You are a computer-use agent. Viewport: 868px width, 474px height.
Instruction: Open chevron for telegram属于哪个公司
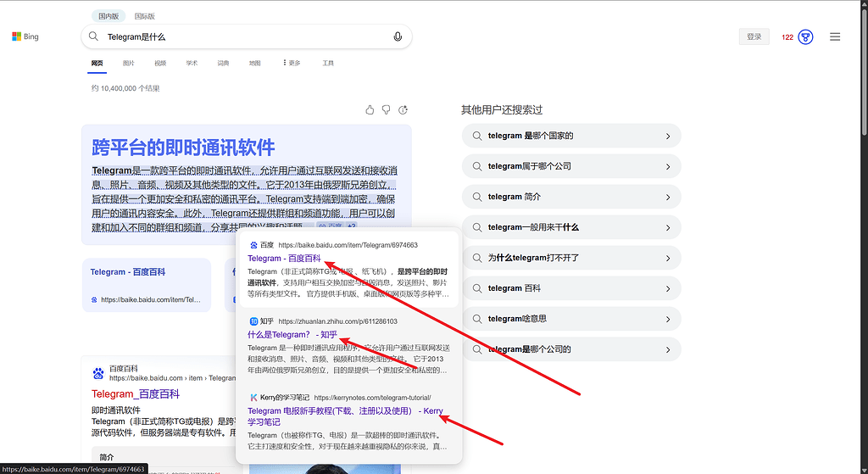click(668, 167)
